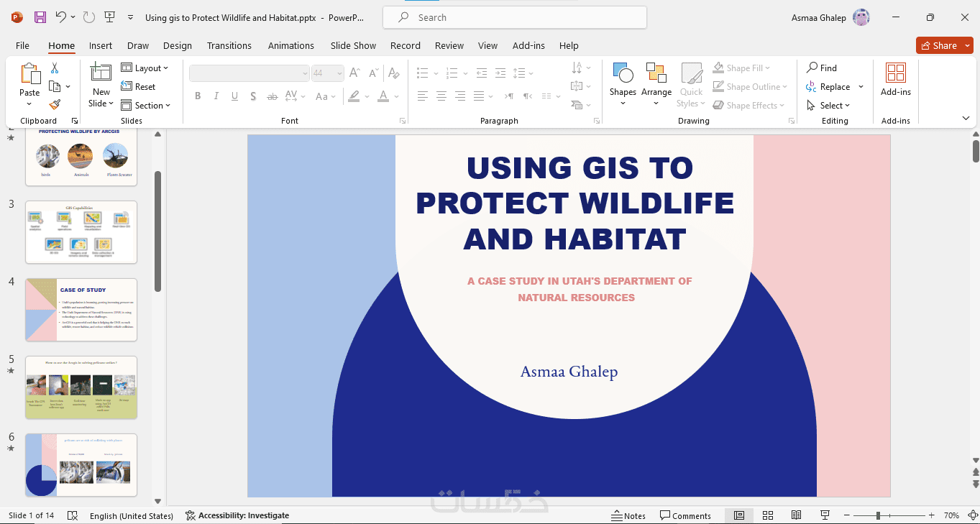Click the Add-ins icon in ribbon
Screen dimensions: 980x524
click(x=895, y=79)
